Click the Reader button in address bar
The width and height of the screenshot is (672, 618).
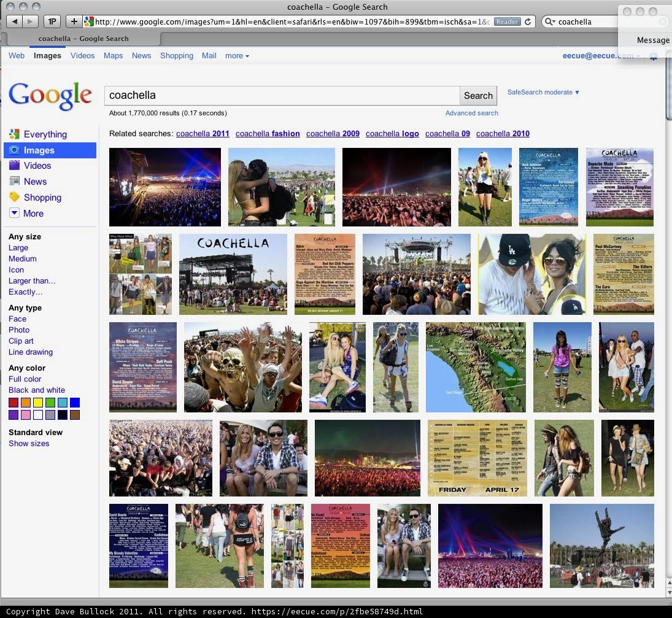pyautogui.click(x=507, y=21)
